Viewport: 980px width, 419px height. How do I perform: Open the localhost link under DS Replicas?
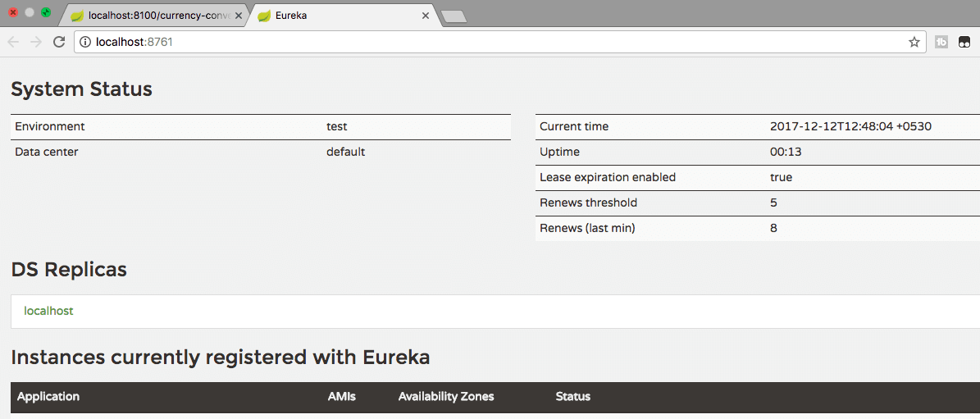tap(48, 311)
